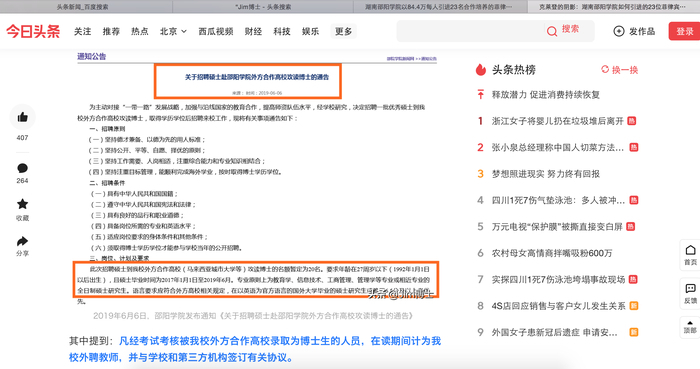700x369 pixels.
Task: Refresh hot list with 换一换 icon
Action: [x=605, y=69]
